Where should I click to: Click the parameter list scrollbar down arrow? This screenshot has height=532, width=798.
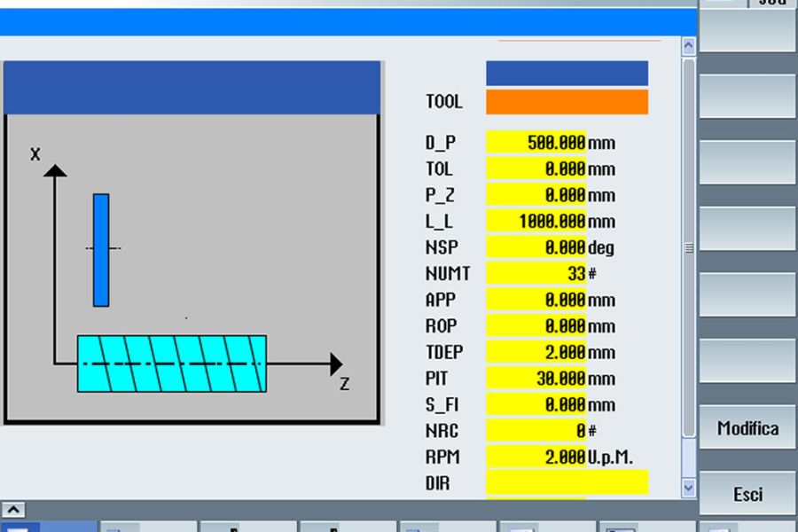tap(687, 486)
